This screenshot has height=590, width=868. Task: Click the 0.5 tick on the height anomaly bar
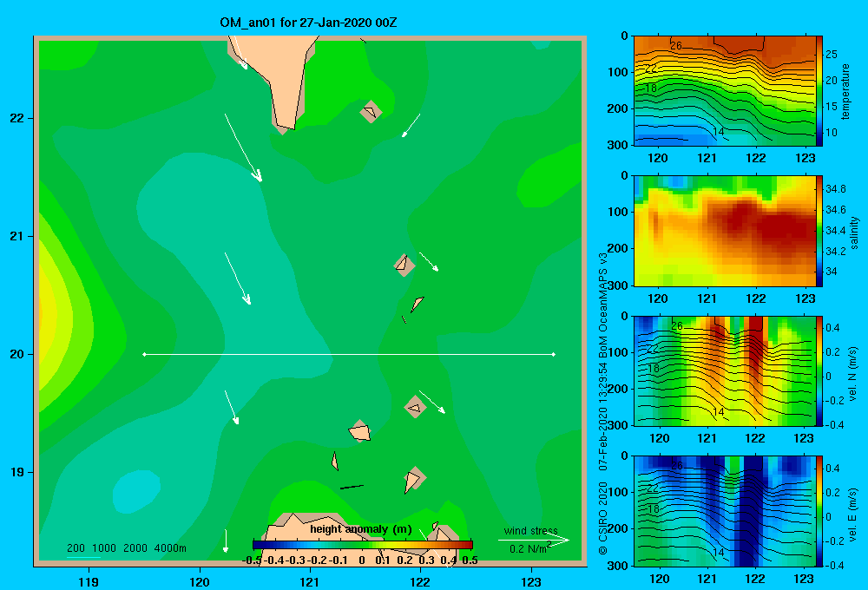(x=470, y=560)
